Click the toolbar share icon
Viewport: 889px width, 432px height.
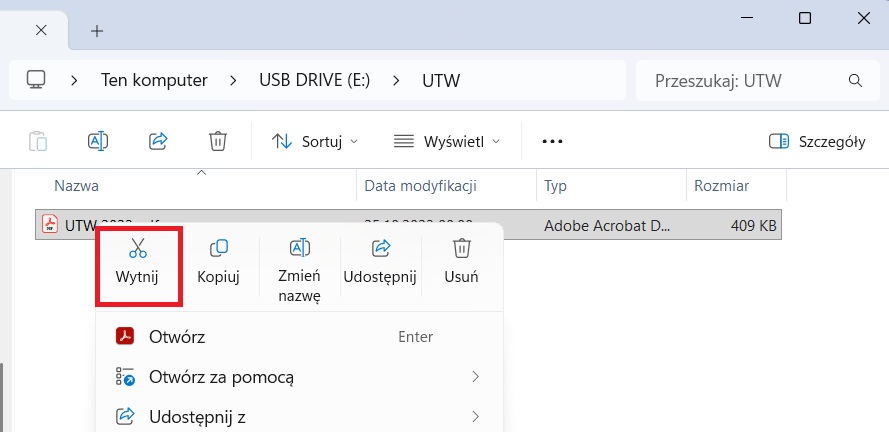click(158, 141)
